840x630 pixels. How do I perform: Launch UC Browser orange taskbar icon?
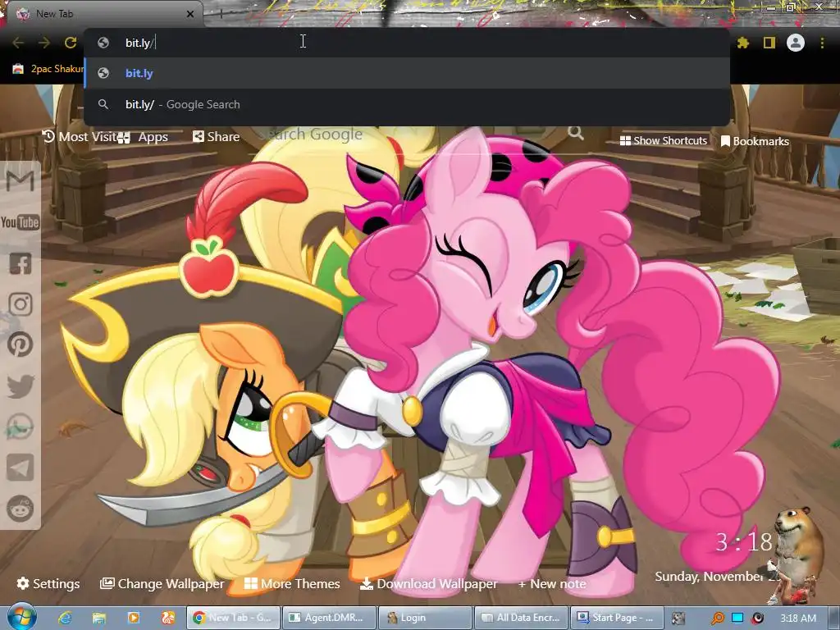coord(168,619)
